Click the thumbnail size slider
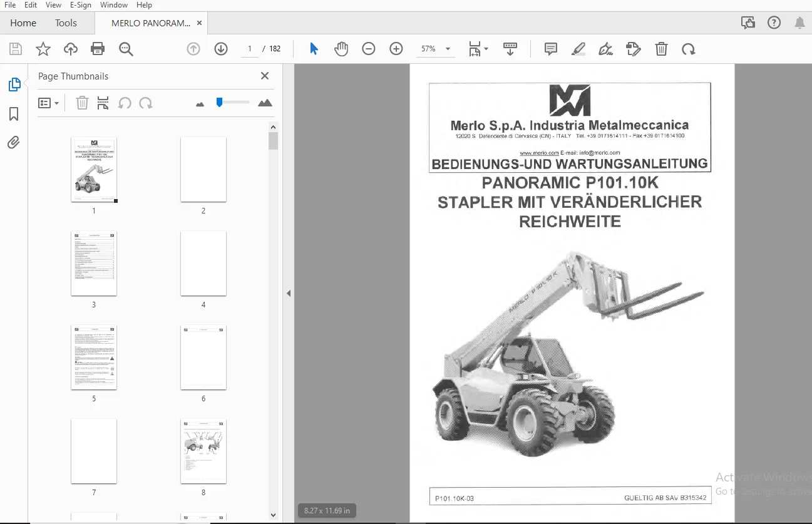 pyautogui.click(x=232, y=102)
